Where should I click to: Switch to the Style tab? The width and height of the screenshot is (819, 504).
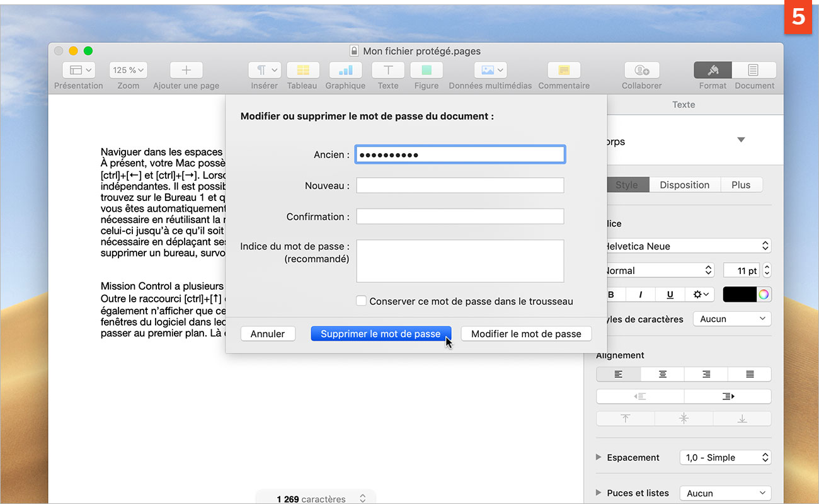626,185
